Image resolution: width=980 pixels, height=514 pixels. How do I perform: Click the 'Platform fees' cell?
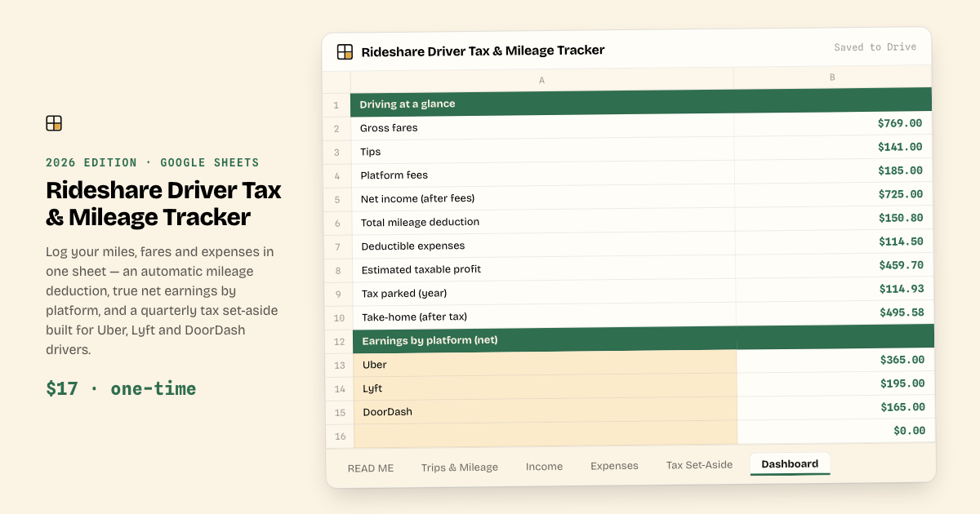pyautogui.click(x=543, y=174)
